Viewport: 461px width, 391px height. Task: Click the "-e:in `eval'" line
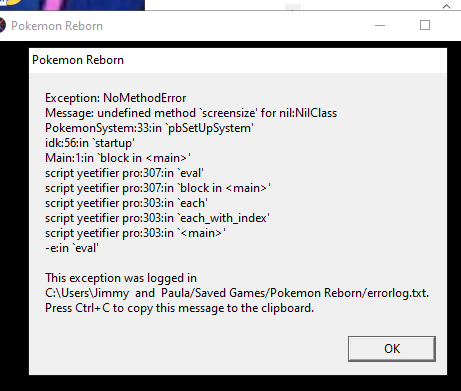[72, 248]
